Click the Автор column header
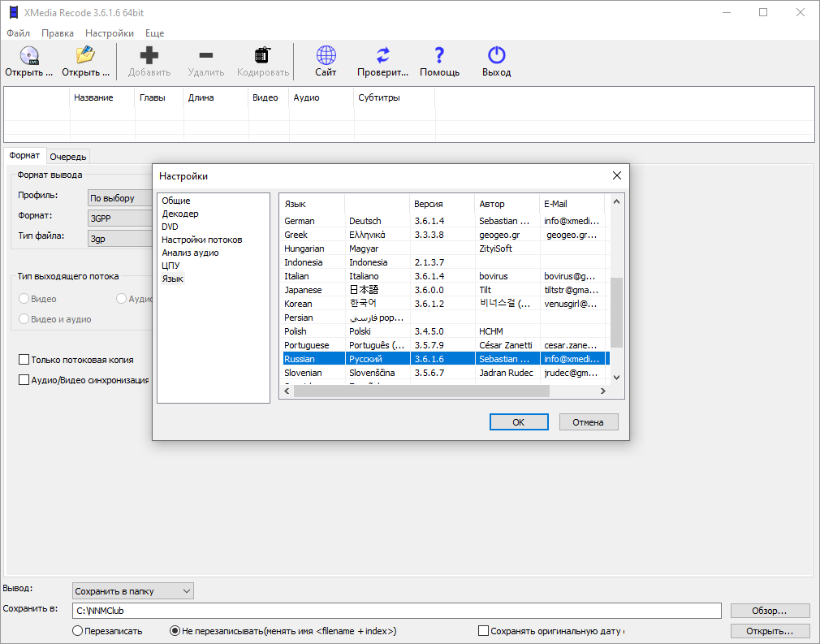Viewport: 820px width, 644px height. click(507, 204)
